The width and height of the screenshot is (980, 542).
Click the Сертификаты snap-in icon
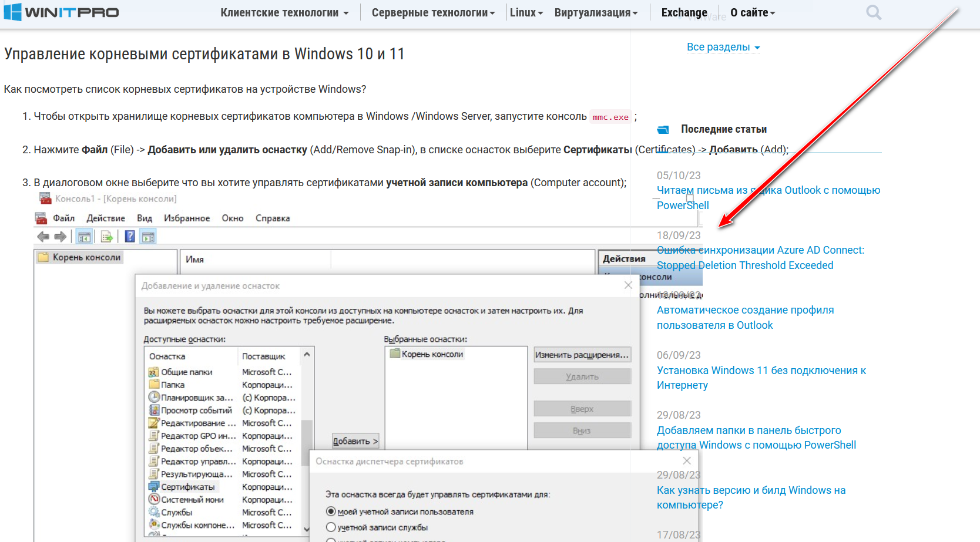[x=154, y=487]
